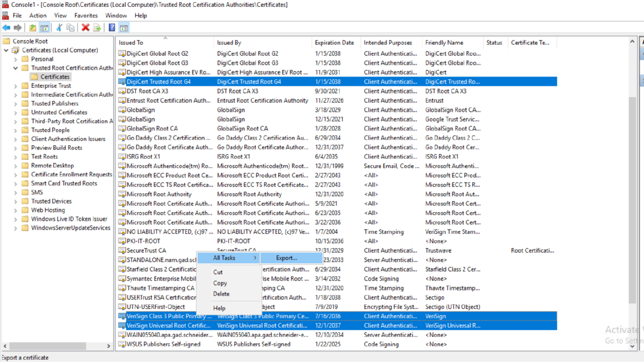Click the console tree's horizontal scroll-right arrow
The image size is (644, 364).
pos(109,346)
